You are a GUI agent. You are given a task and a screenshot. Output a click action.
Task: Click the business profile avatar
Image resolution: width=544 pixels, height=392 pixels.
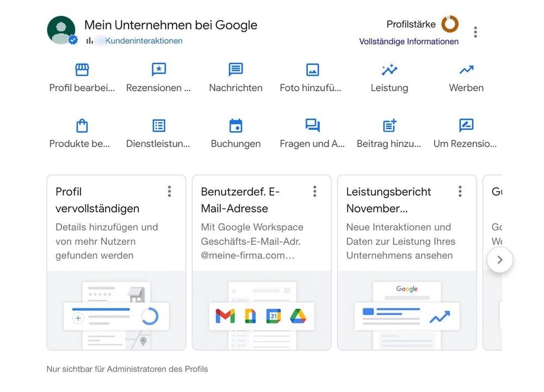point(61,30)
